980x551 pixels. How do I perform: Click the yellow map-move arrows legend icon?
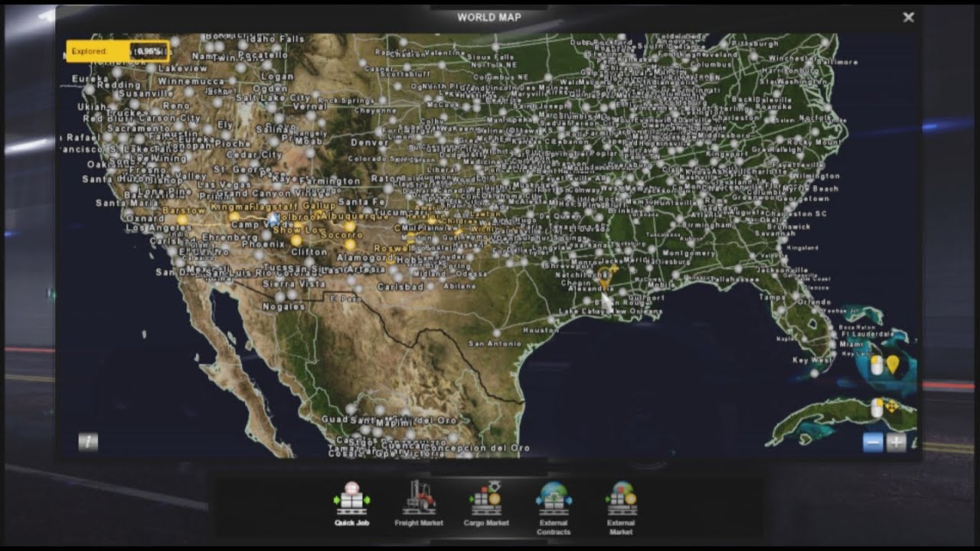pyautogui.click(x=892, y=406)
